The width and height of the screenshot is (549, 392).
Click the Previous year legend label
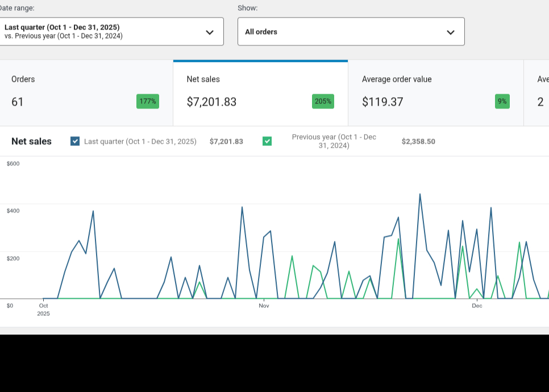pyautogui.click(x=334, y=141)
